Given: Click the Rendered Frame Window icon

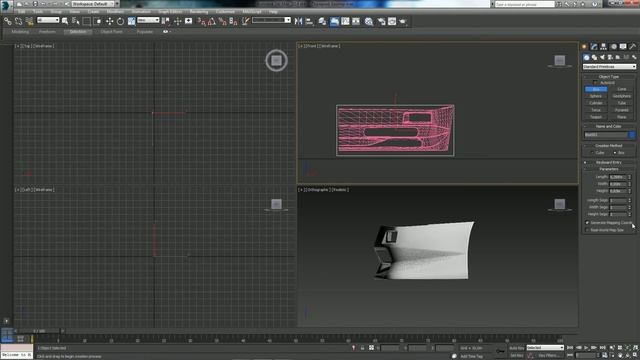Looking at the screenshot, I should point(392,21).
